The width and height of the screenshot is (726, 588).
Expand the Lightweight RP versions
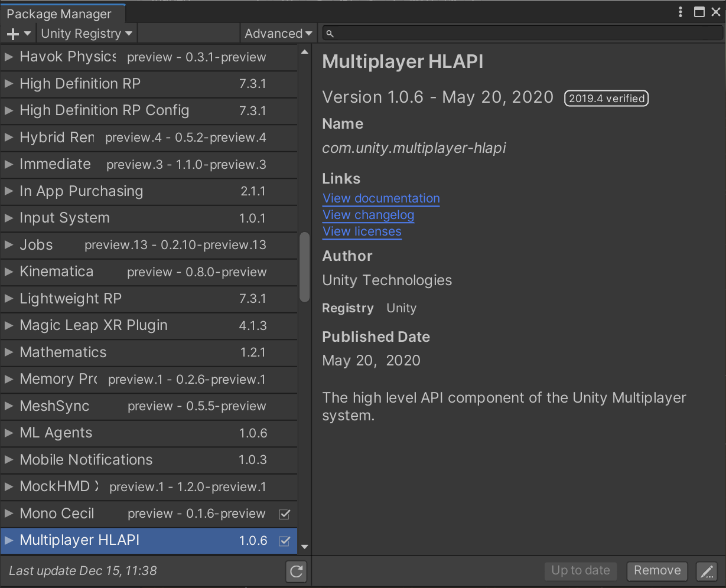(9, 299)
